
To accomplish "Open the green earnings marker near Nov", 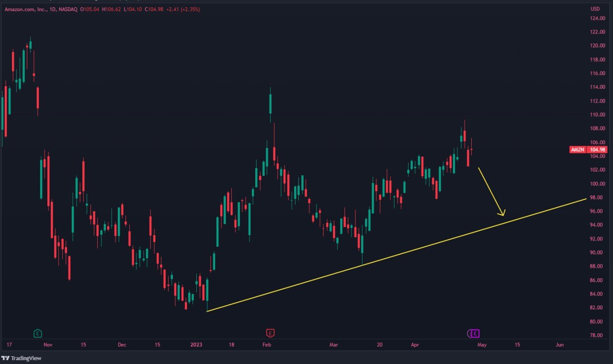I will (37, 333).
